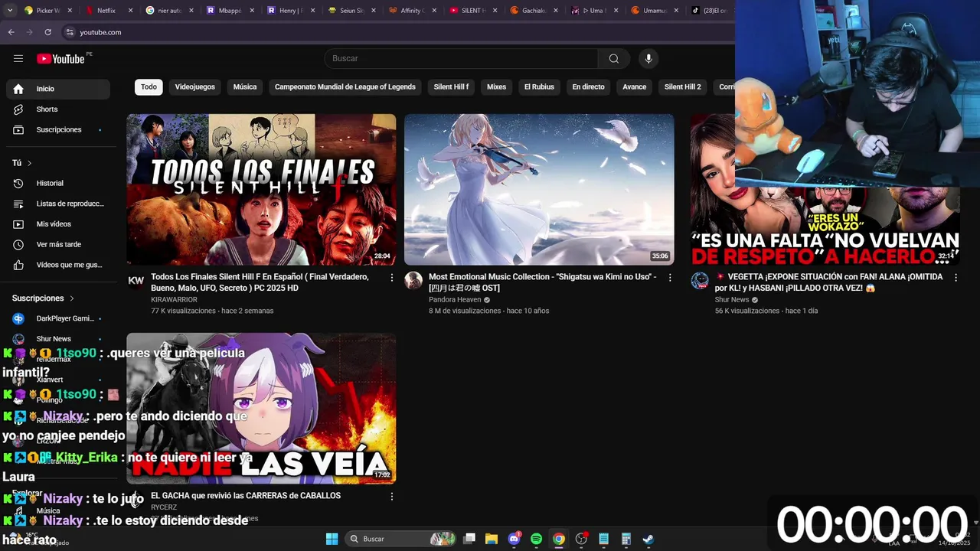Click the Windows taskbar Buscar box
980x551 pixels.
[400, 539]
